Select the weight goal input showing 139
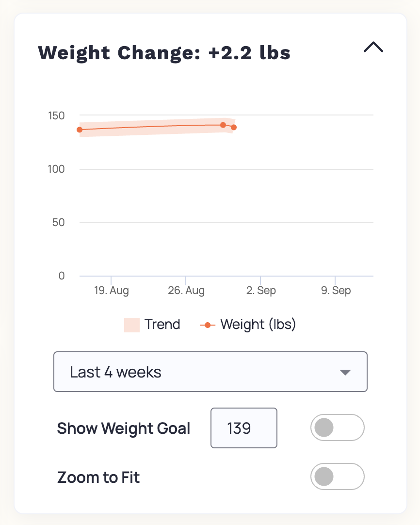This screenshot has height=525, width=420. pyautogui.click(x=243, y=427)
